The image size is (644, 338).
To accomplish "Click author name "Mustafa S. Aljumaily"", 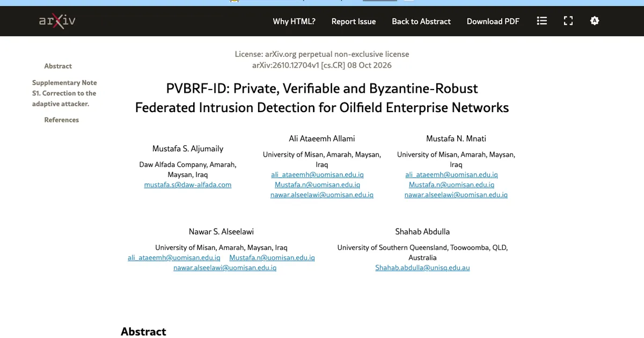I will 188,149.
